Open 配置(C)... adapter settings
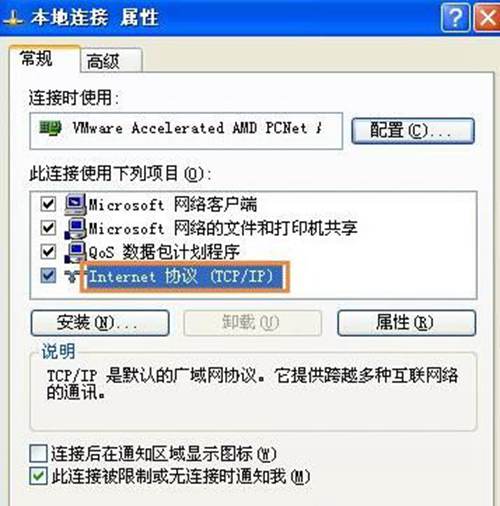Screen dimensions: 500x506 [413, 130]
